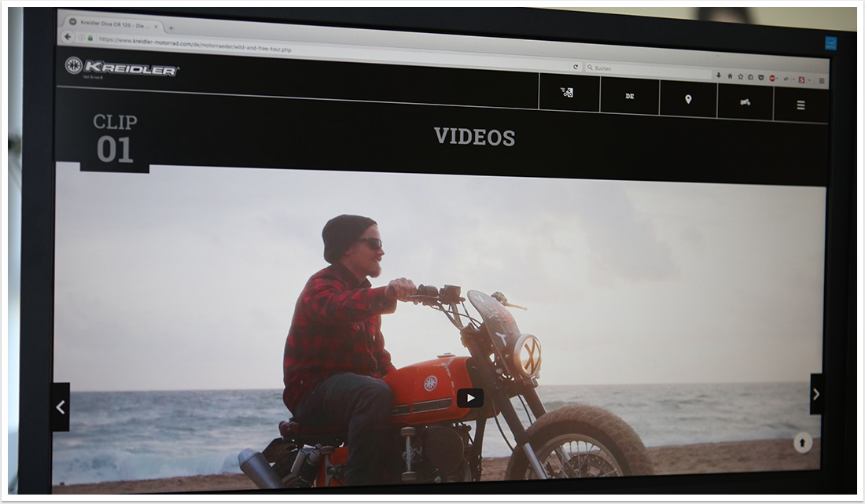Click the browser home icon

coord(730,76)
